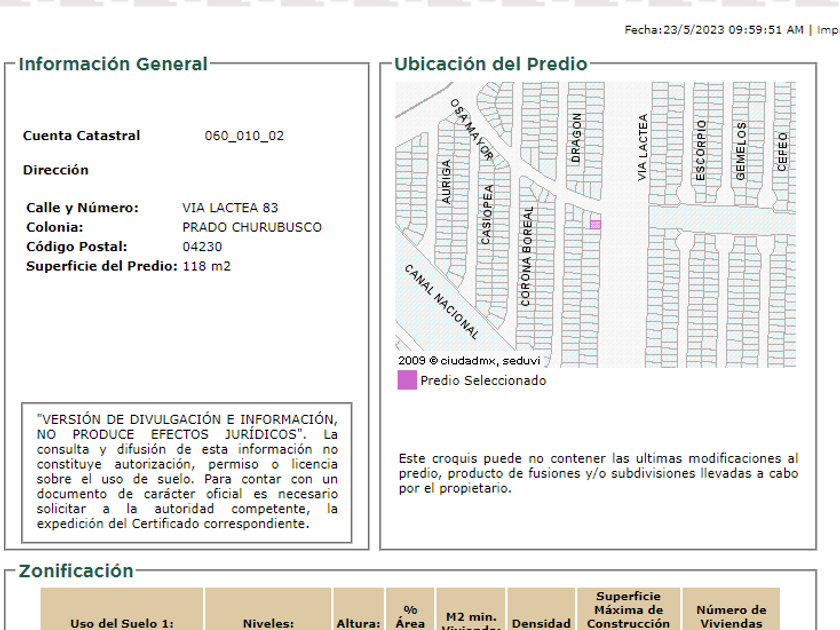Click the pink Predio Seleccionado legend swatch
Viewport: 840px width, 630px height.
[407, 380]
